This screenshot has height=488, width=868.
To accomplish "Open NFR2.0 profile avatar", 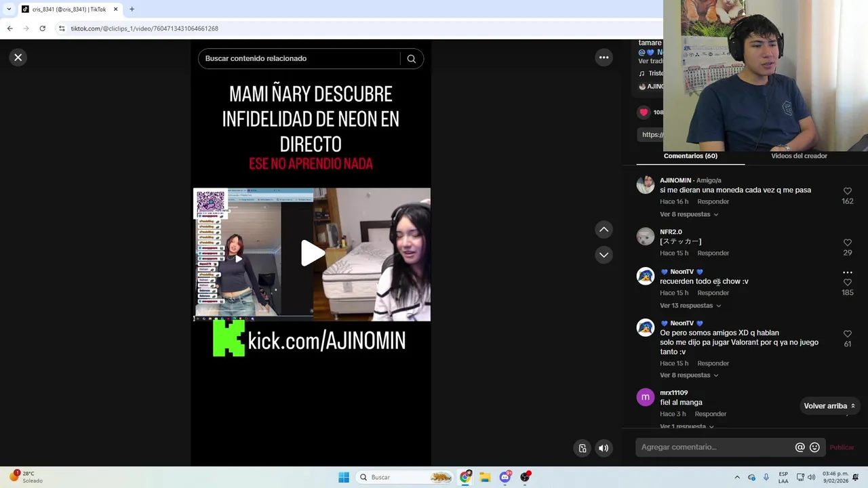I will click(646, 236).
